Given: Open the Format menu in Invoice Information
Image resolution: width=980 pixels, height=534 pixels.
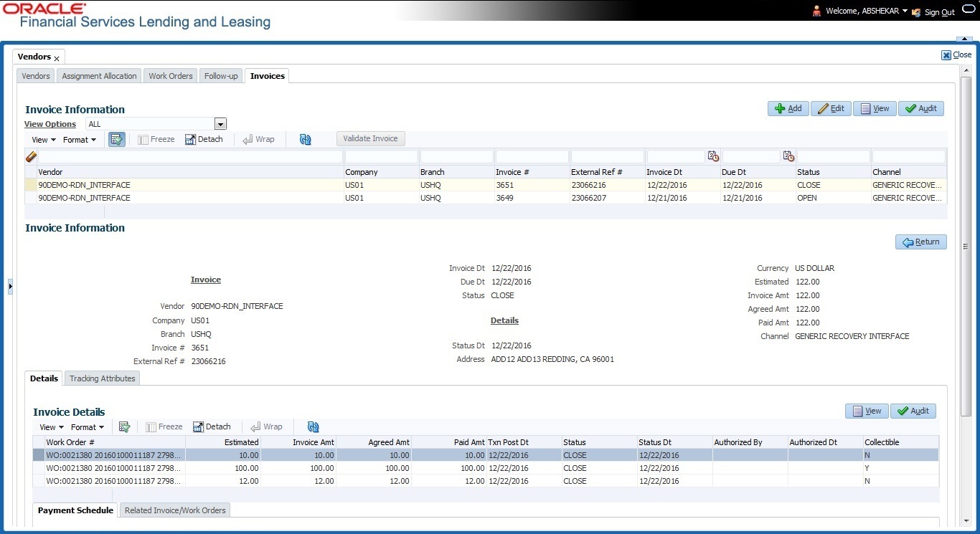Looking at the screenshot, I should tap(79, 140).
